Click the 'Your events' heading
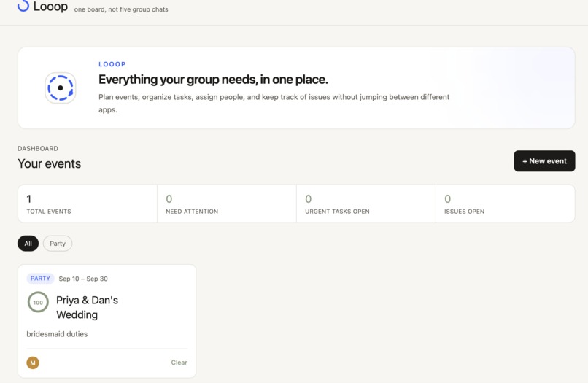The image size is (588, 383). (49, 163)
